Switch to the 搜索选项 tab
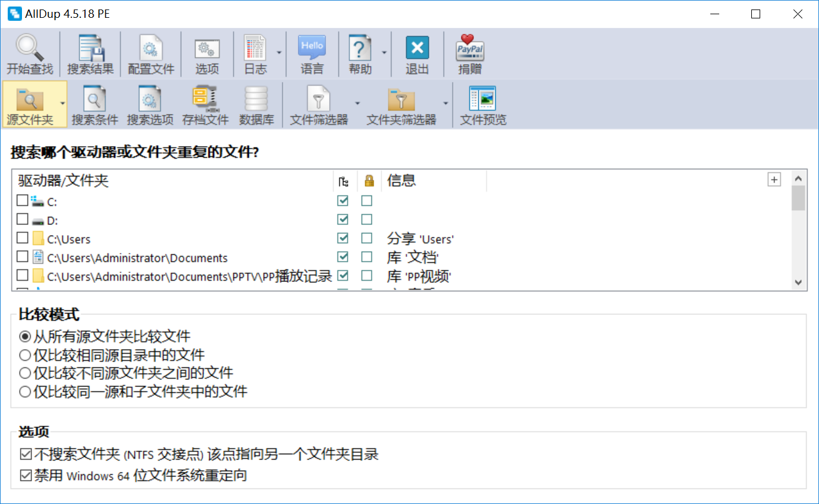The height and width of the screenshot is (504, 819). pyautogui.click(x=150, y=105)
